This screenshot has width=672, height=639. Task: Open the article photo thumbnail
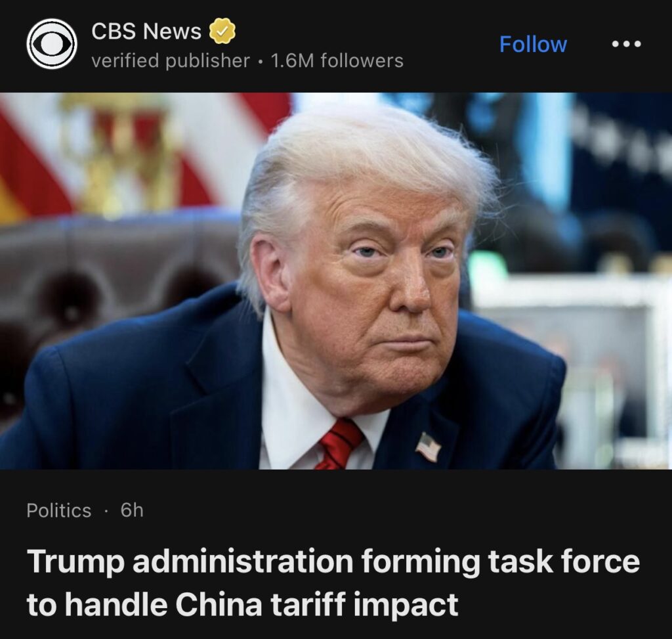click(x=336, y=281)
